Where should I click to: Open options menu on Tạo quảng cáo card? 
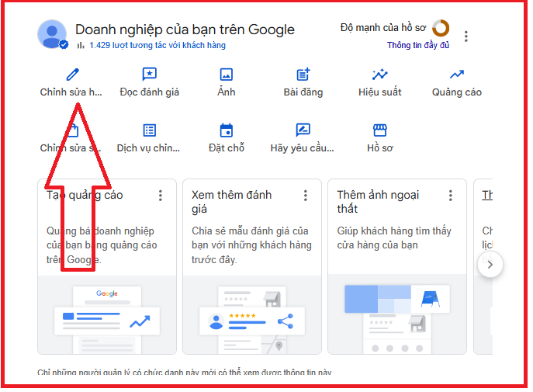161,196
